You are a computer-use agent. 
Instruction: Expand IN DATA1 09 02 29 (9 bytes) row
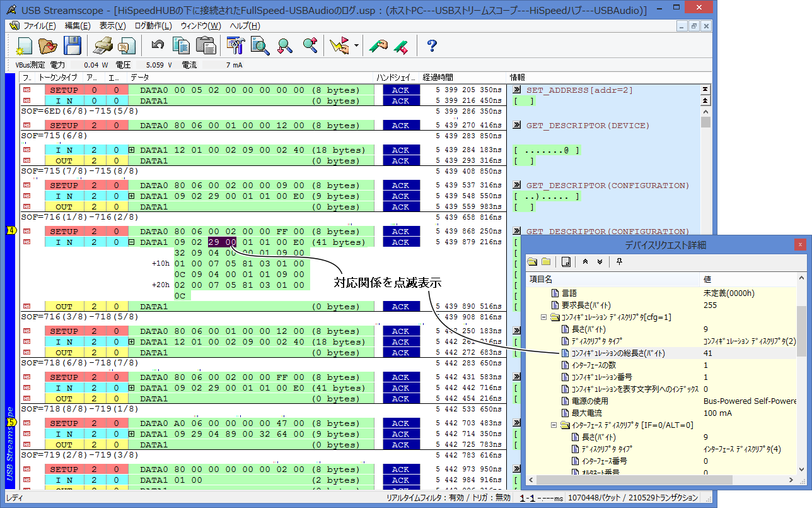[x=132, y=196]
